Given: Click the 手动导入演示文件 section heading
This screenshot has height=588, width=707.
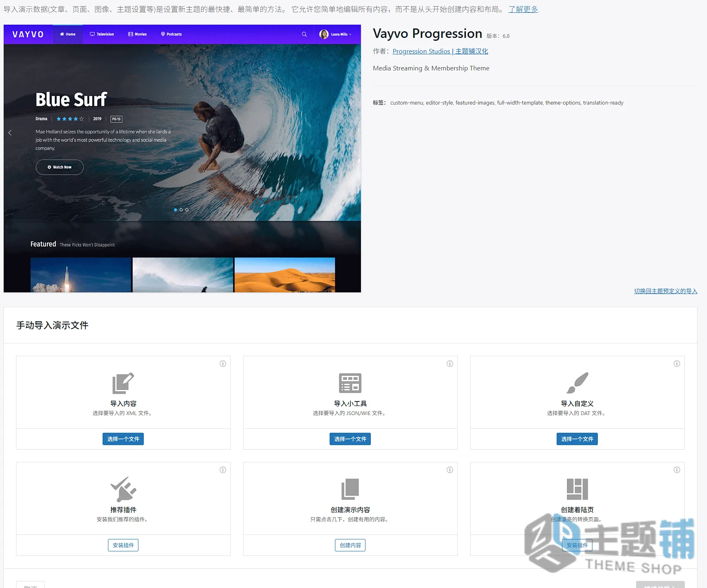Looking at the screenshot, I should [52, 325].
